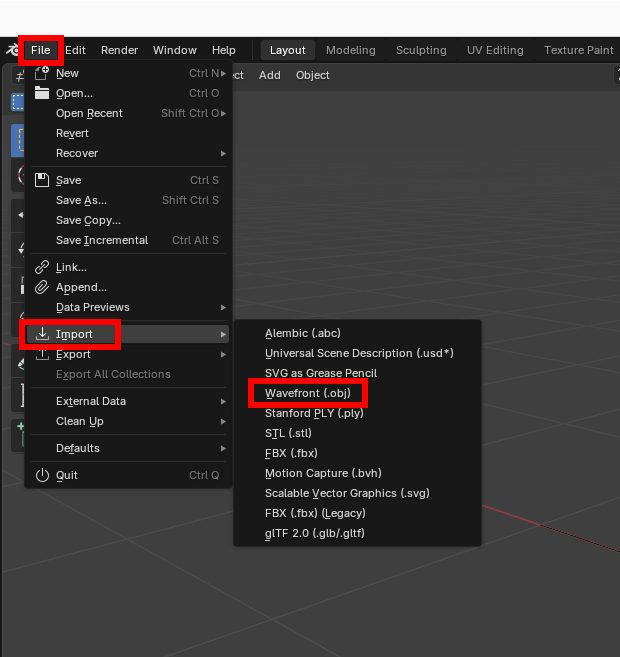Screen dimensions: 620x657
Task: Open the Render menu
Action: click(x=119, y=50)
